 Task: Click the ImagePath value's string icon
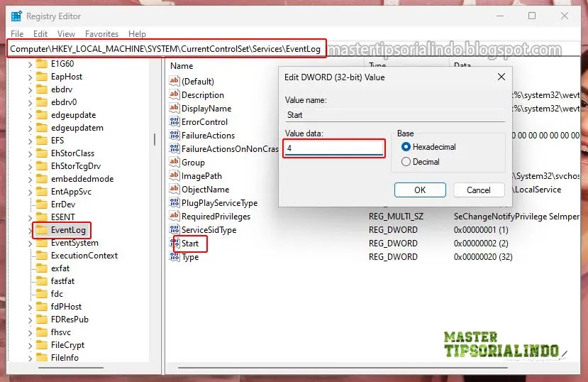click(x=174, y=175)
